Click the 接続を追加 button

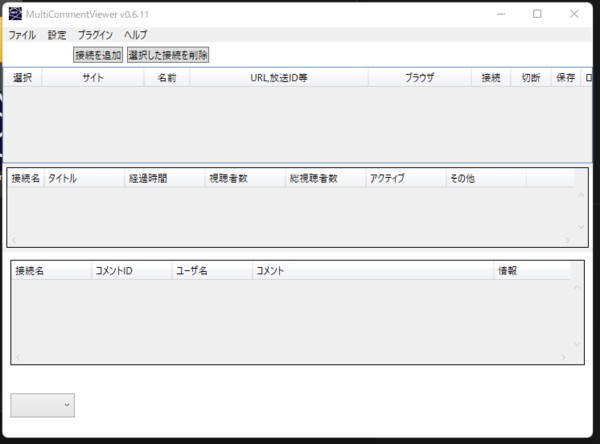(98, 55)
